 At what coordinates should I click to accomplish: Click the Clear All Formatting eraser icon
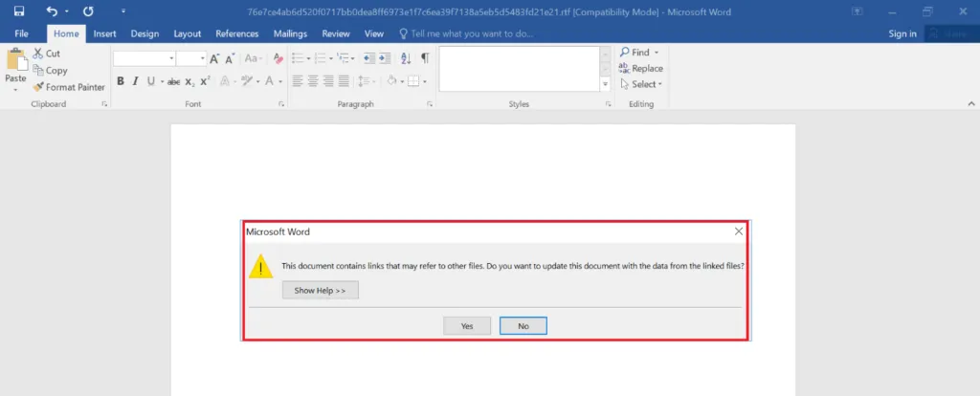click(x=278, y=58)
